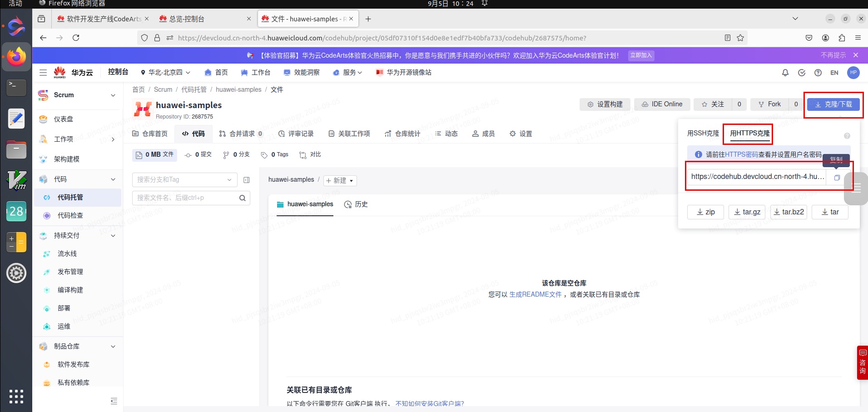Click the task checkmark icon in header
This screenshot has width=868, height=412.
tap(802, 73)
